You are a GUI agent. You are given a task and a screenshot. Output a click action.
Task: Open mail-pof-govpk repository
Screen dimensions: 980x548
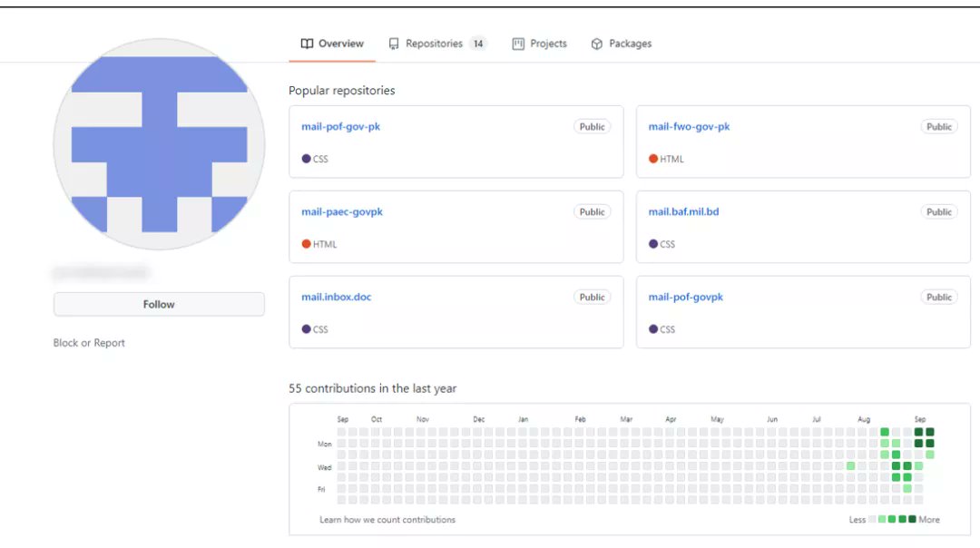[x=686, y=297]
